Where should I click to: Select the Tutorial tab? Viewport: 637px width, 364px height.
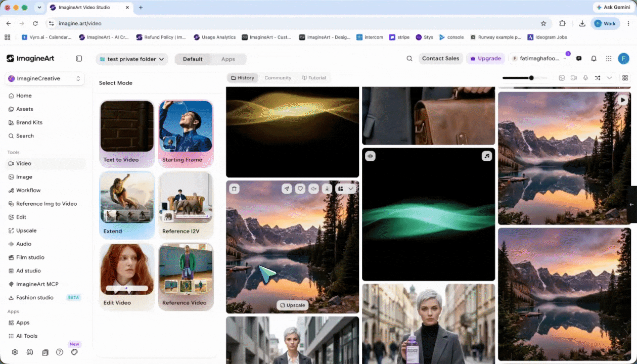[x=314, y=78]
